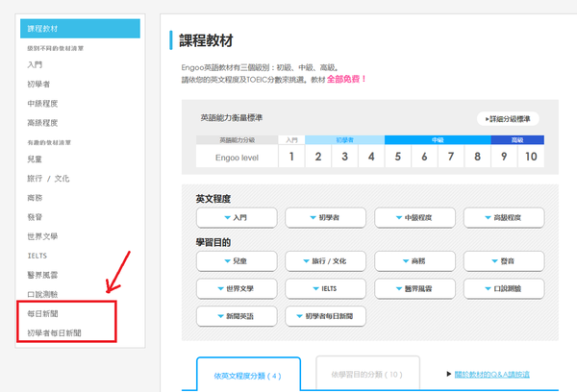
Task: Click Engoo level 10 in scale
Action: pos(530,156)
